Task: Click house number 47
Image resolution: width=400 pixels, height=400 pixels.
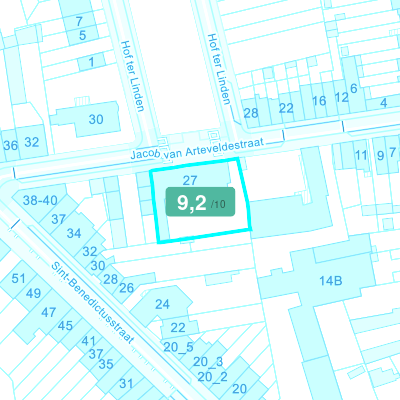Action: [x=49, y=312]
